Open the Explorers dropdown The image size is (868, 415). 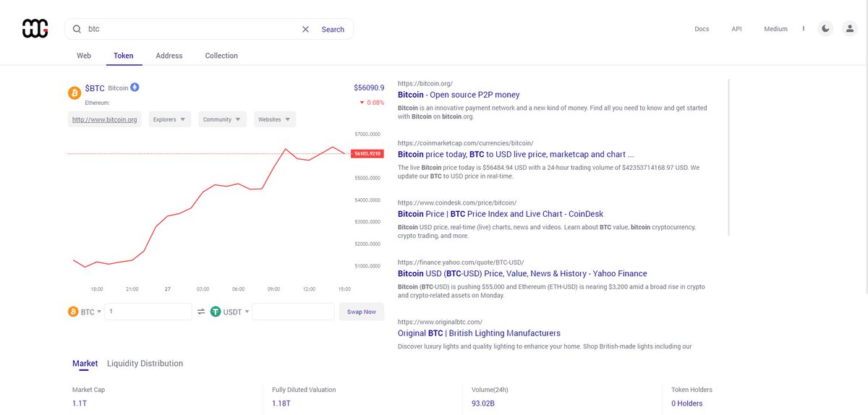(x=170, y=119)
